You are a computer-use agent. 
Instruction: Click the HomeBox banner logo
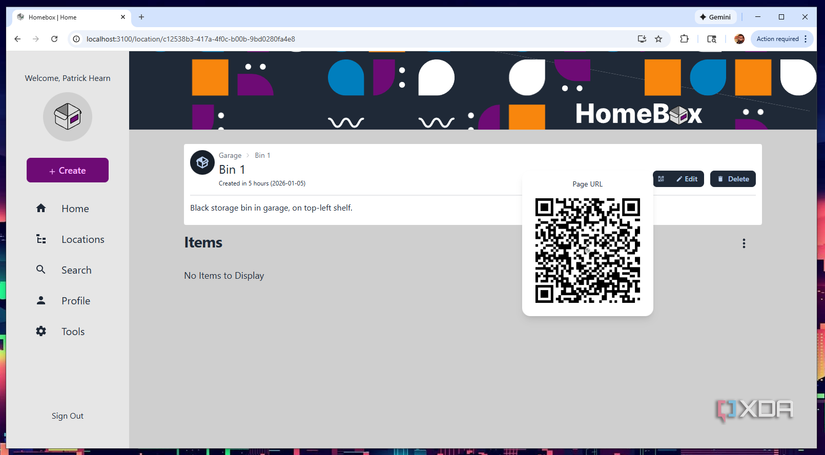[x=639, y=114]
